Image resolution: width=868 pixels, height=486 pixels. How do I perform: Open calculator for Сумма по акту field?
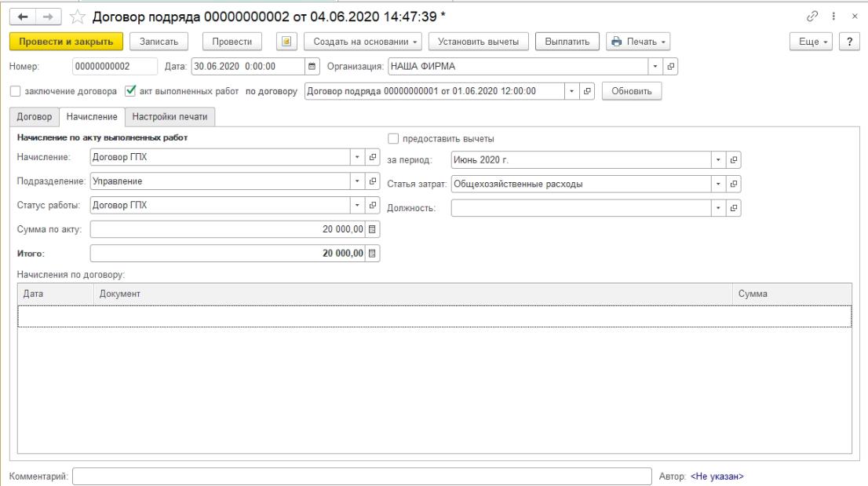coord(373,228)
